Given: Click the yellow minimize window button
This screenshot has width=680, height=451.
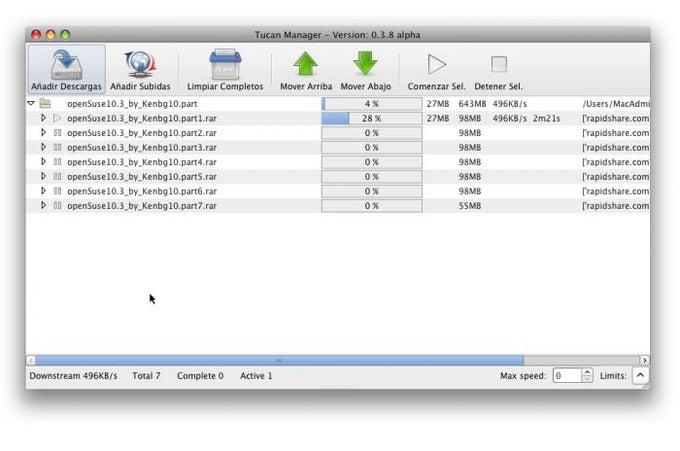Looking at the screenshot, I should 51,35.
